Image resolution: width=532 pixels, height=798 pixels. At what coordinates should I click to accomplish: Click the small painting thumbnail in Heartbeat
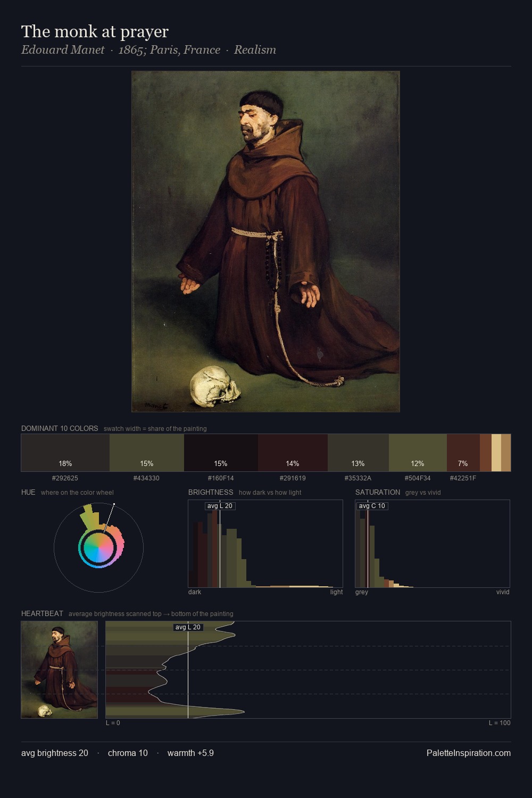(59, 670)
